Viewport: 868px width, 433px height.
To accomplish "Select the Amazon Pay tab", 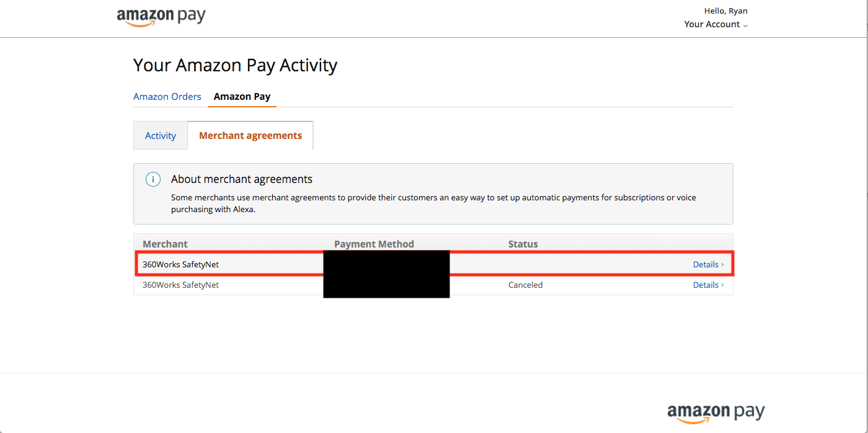I will point(242,97).
